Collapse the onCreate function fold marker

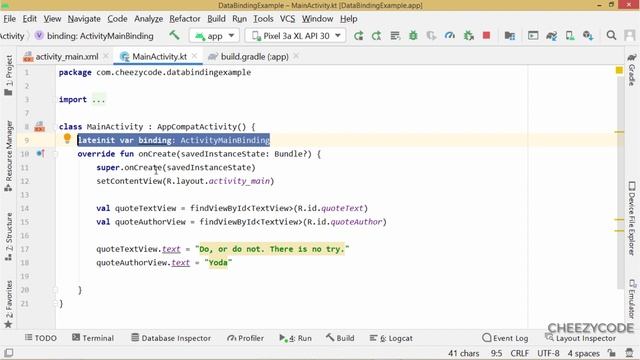tap(55, 154)
